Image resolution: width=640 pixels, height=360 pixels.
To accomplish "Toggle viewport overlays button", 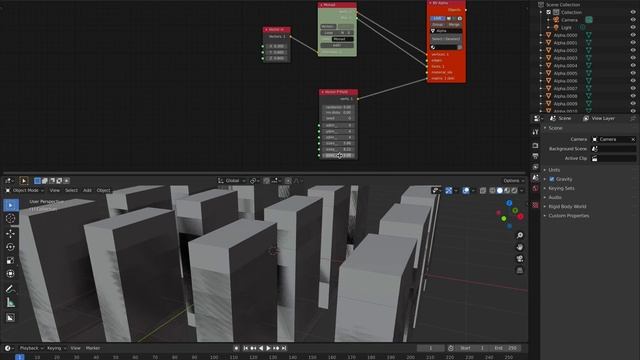I will (x=466, y=191).
